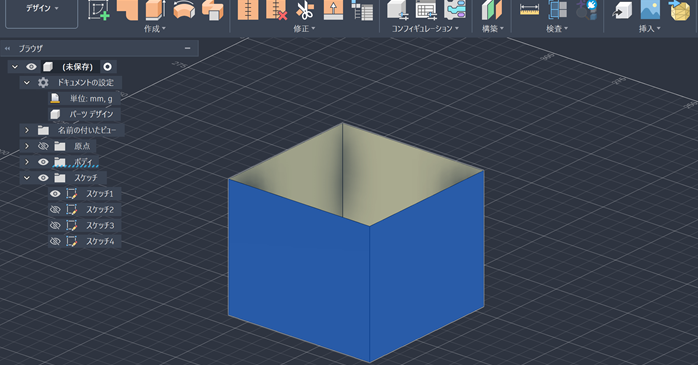Select the スケッチ3 tree item
The height and width of the screenshot is (365, 698).
100,225
